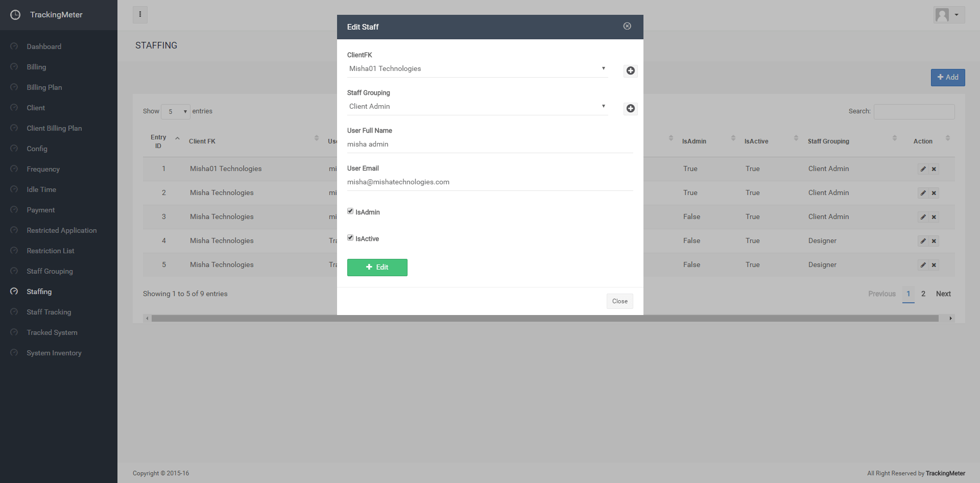980x483 pixels.
Task: Open the Show entries count dropdown
Action: click(x=175, y=111)
